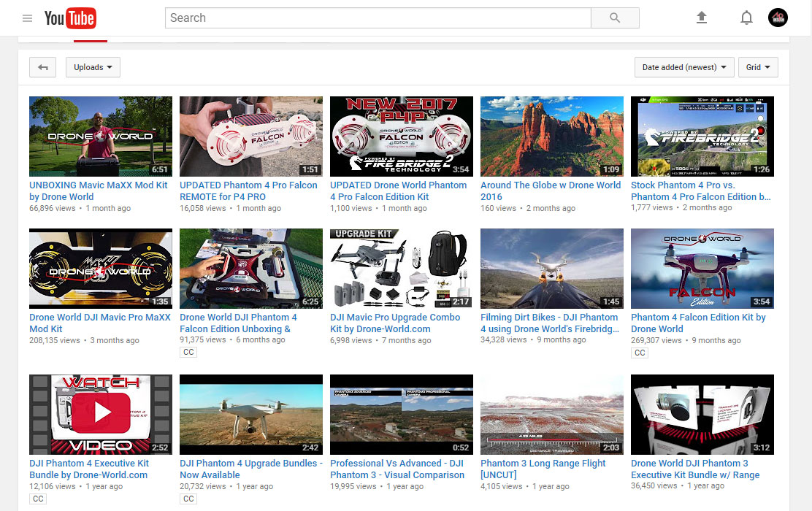Open 'Around The Globe w Drone World 2016'
812x511 pixels.
click(x=551, y=191)
